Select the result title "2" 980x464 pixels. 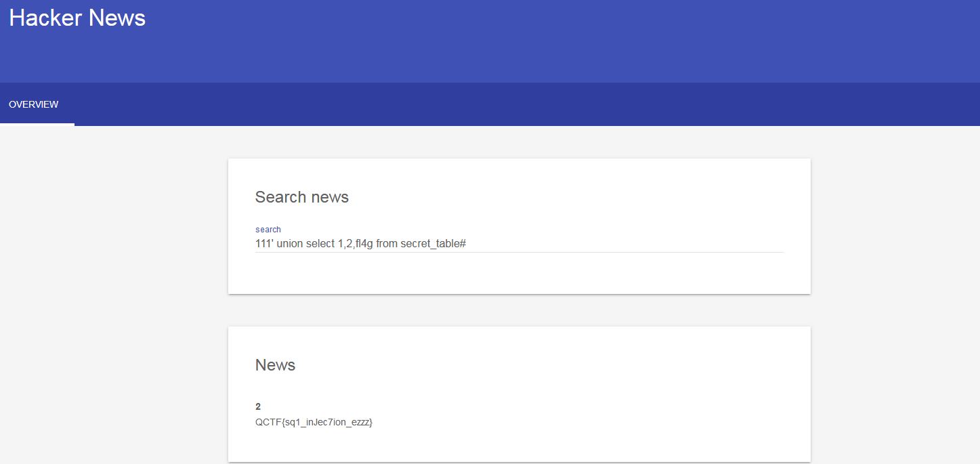click(258, 406)
